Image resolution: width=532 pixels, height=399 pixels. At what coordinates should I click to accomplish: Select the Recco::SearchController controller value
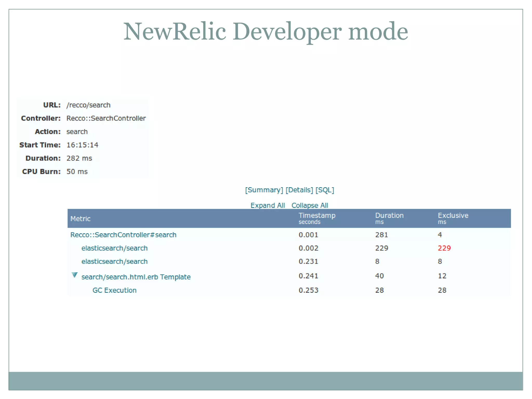[106, 118]
